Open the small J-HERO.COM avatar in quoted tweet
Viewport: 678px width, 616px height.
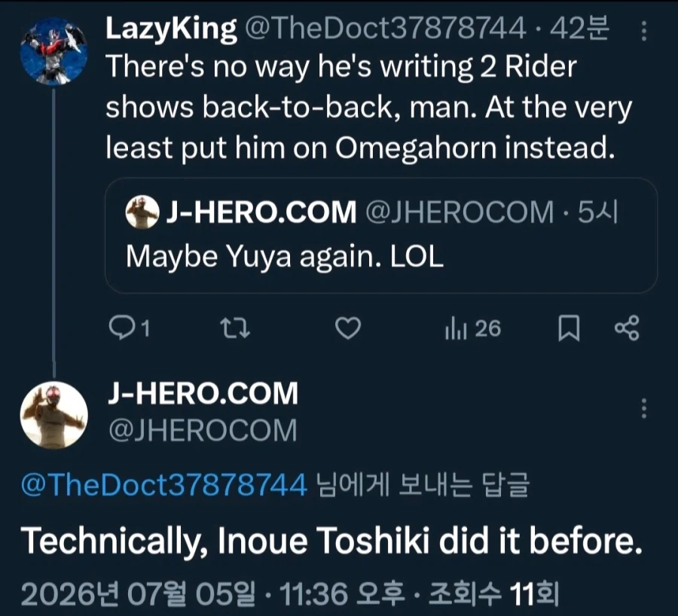pyautogui.click(x=142, y=212)
